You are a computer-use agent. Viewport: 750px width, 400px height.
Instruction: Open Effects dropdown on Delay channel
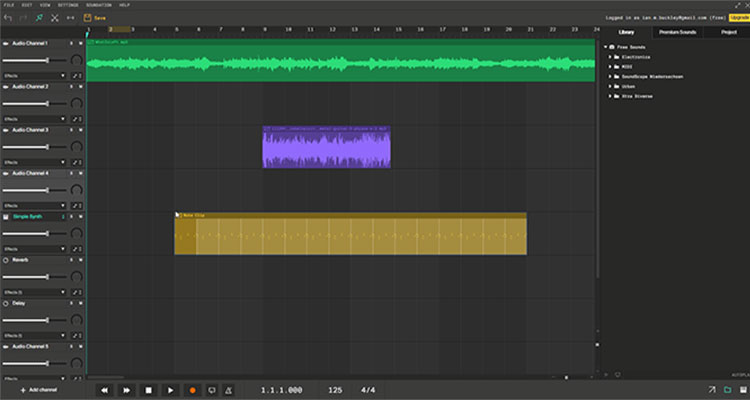[34, 335]
